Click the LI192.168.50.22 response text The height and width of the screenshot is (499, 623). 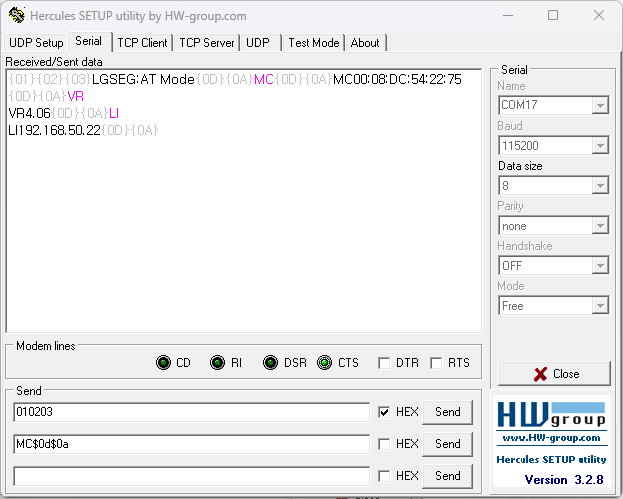pyautogui.click(x=54, y=130)
